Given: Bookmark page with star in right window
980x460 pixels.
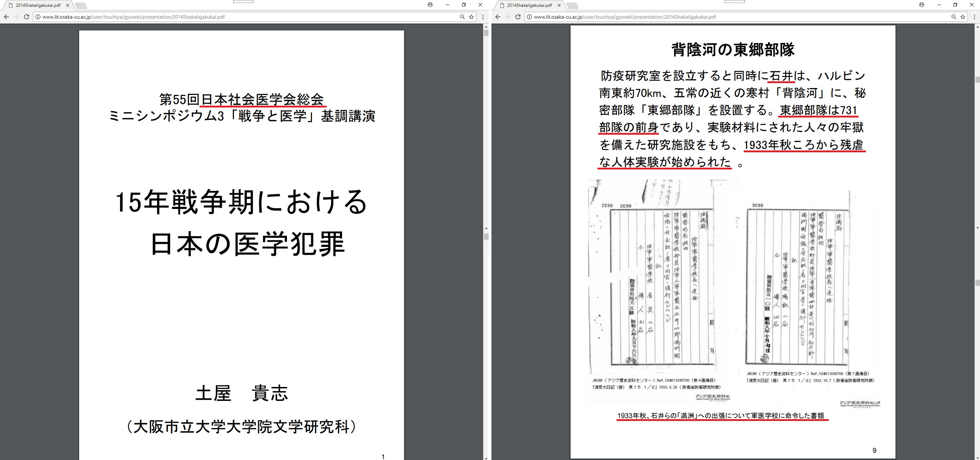Looking at the screenshot, I should (963, 17).
